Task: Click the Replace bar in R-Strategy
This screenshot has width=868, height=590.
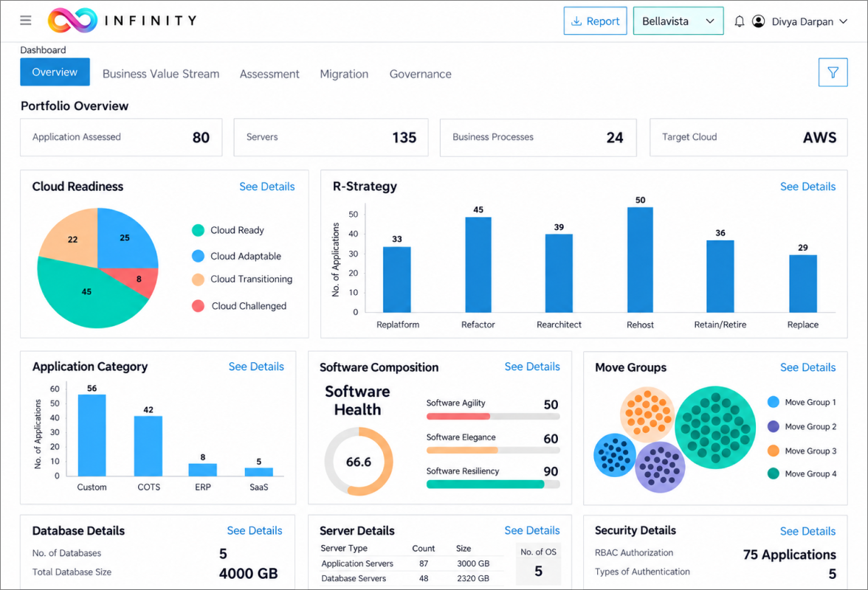Action: 803,284
